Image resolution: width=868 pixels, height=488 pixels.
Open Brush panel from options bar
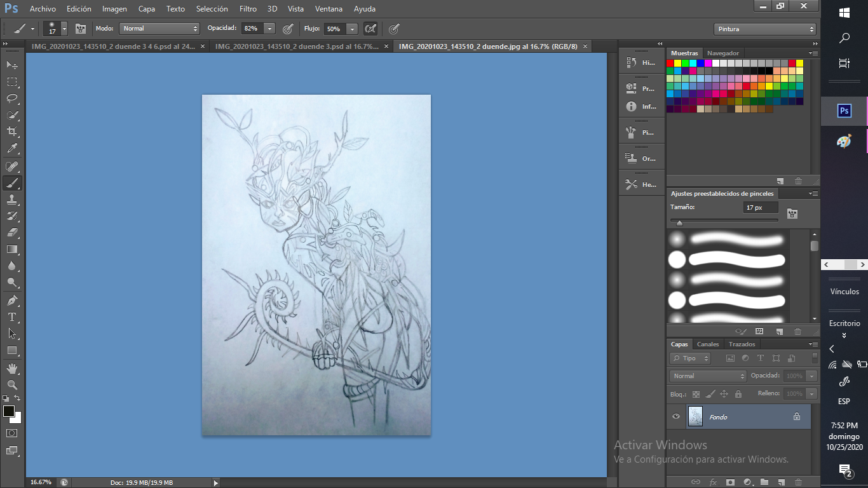(x=81, y=29)
